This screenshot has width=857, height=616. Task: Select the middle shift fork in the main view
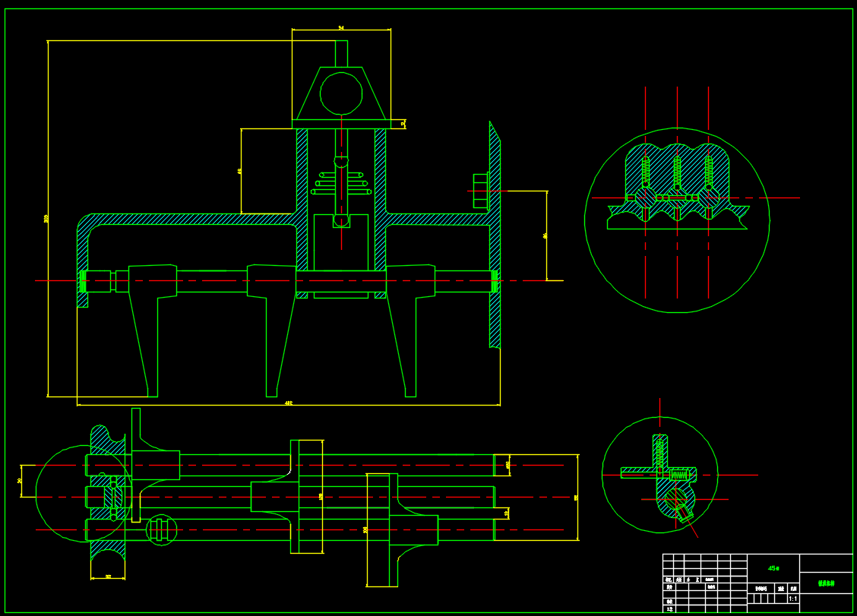(x=272, y=334)
